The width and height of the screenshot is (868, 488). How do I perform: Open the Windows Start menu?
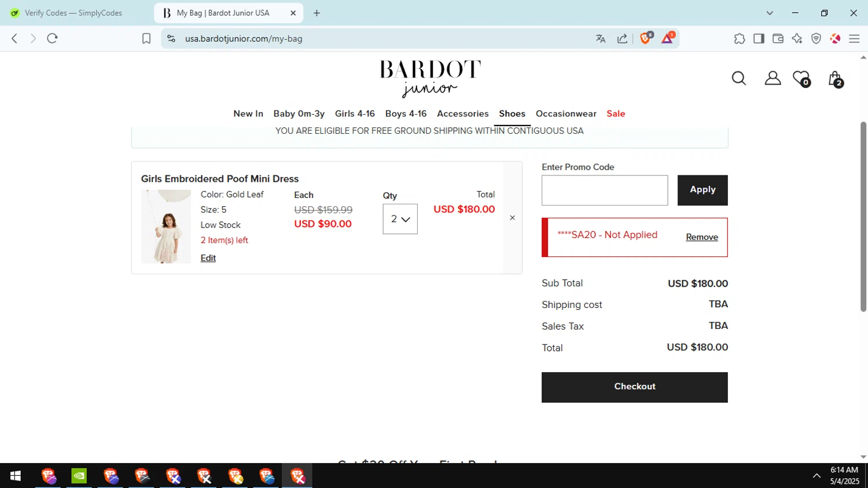pos(16,476)
